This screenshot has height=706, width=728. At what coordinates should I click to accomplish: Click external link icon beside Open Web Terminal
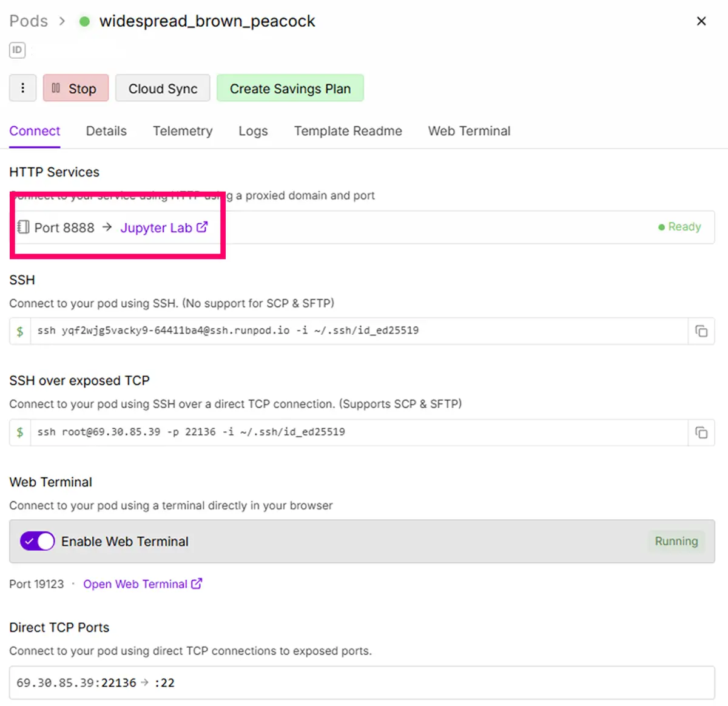[x=197, y=583]
